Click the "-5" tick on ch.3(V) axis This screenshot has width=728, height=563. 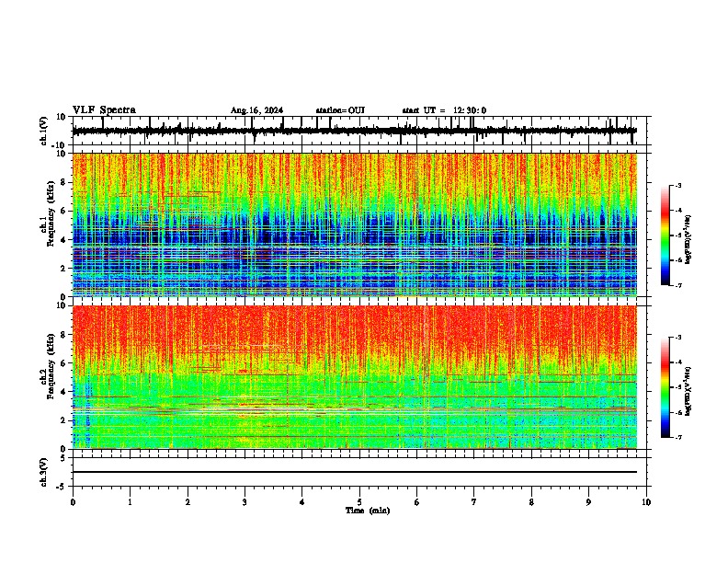[62, 487]
